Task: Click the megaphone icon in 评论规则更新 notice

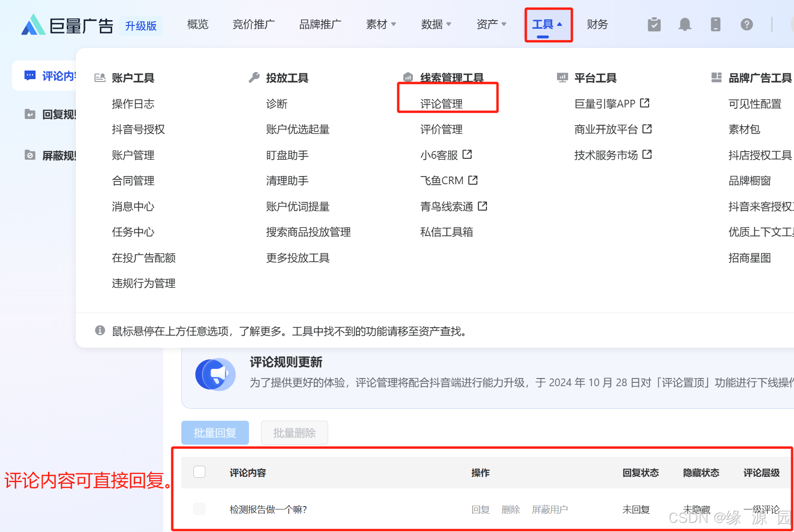Action: click(215, 374)
